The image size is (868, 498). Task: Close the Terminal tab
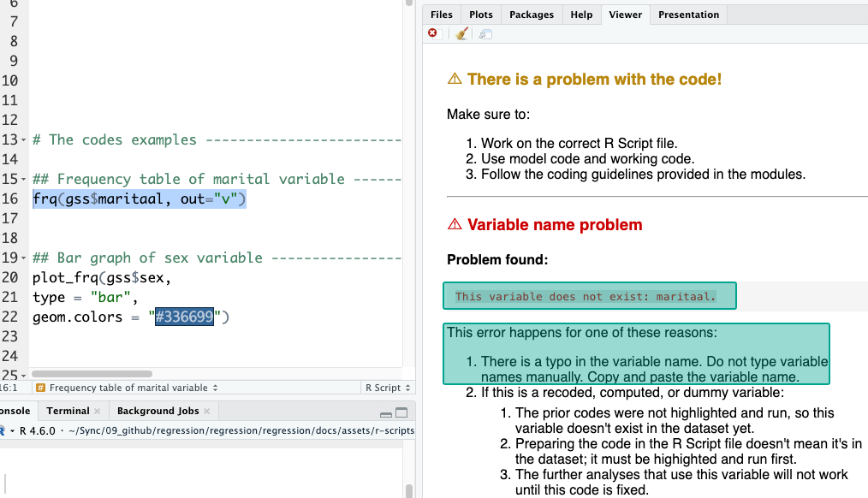point(98,411)
